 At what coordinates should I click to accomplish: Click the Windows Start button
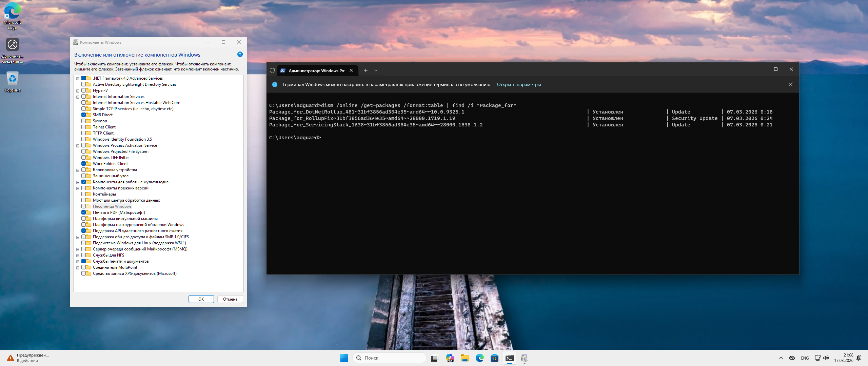344,358
